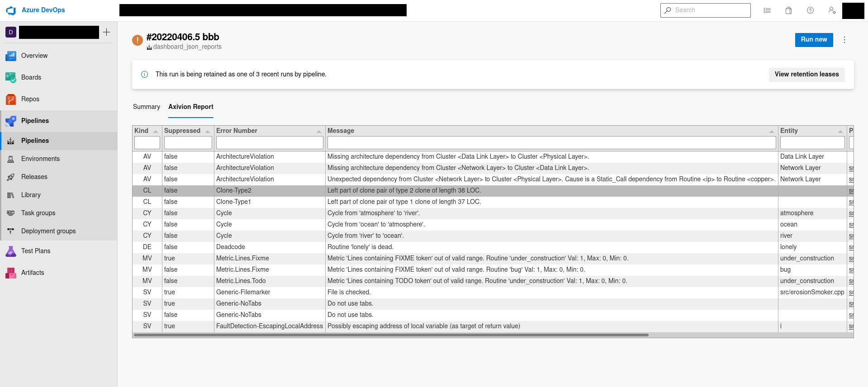
Task: Focus the Message column filter field
Action: click(x=551, y=143)
